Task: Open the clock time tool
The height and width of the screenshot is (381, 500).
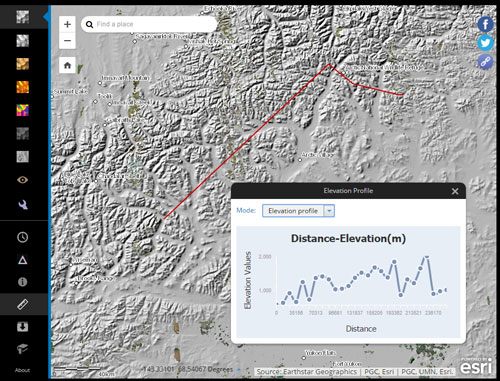Action: coord(23,237)
